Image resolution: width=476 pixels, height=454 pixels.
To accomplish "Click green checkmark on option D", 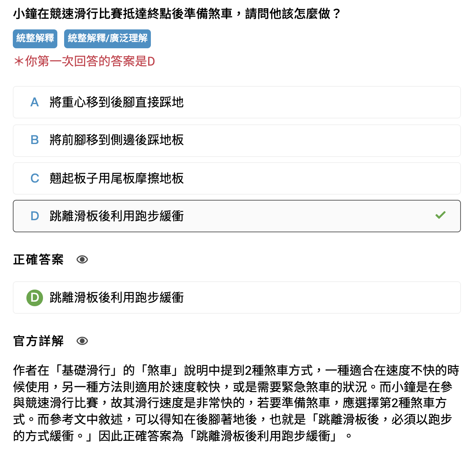I will 441,215.
